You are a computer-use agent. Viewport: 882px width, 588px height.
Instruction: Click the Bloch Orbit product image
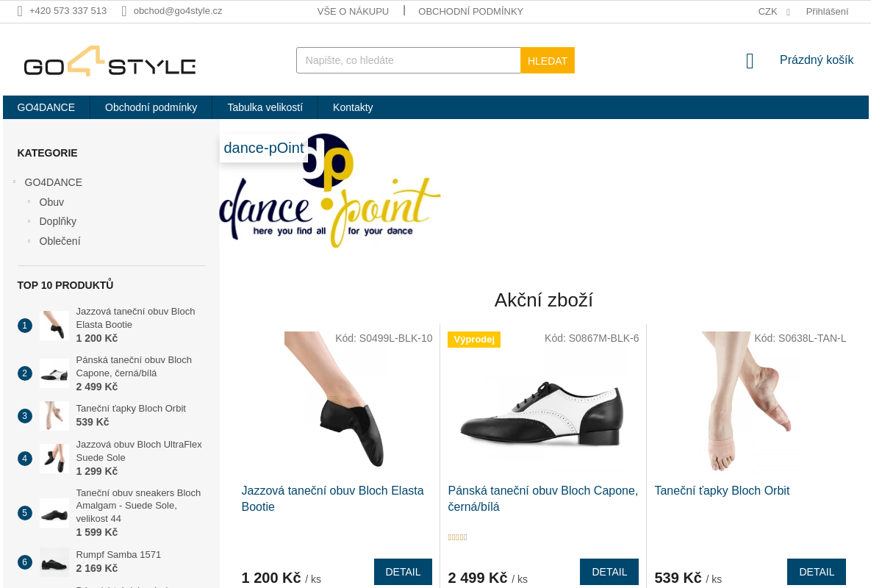pos(750,401)
